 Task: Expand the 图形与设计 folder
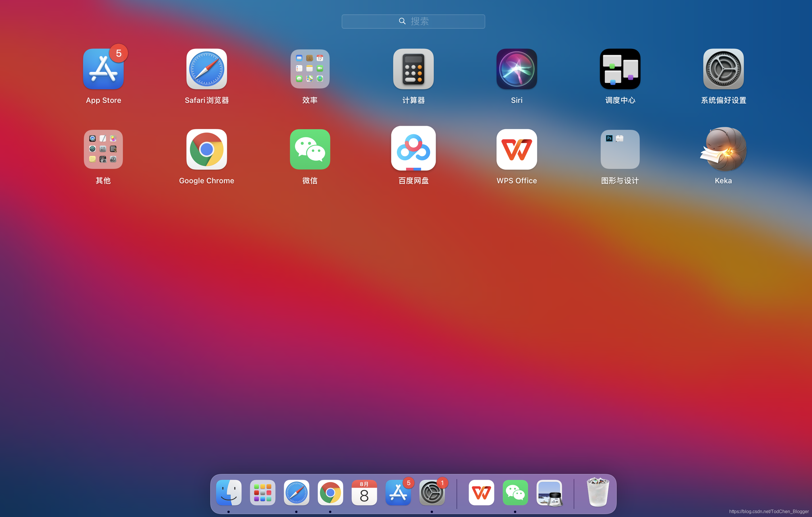tap(620, 149)
